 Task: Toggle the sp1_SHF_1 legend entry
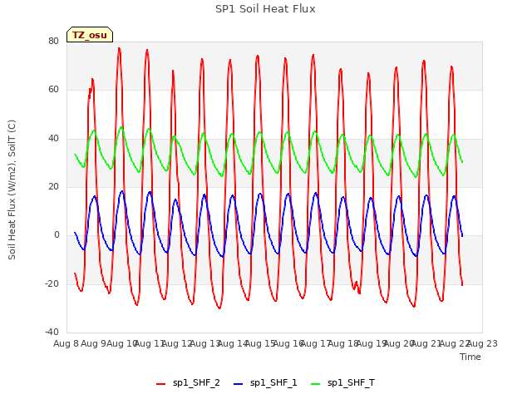[265, 383]
